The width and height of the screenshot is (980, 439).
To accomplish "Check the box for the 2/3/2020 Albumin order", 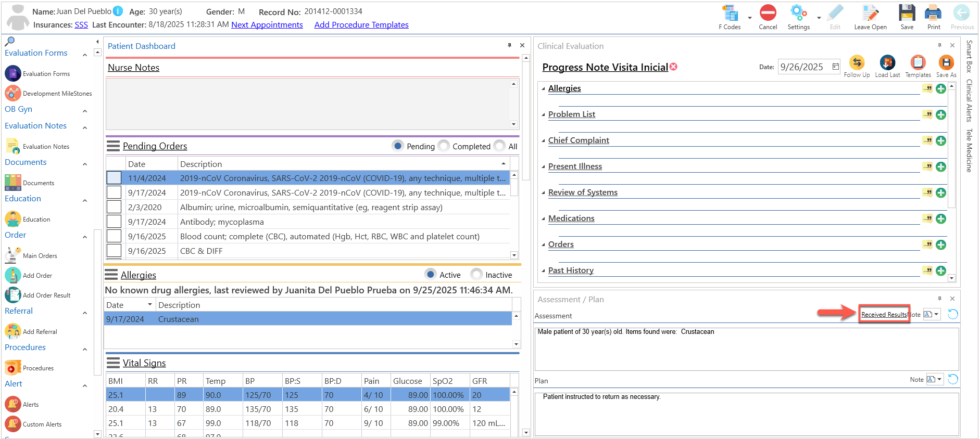I will (114, 207).
